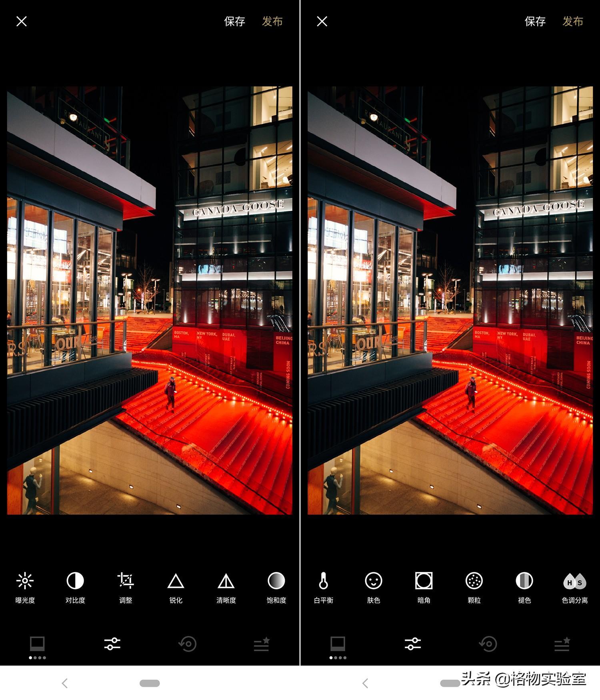
Task: Open the 褪色 fade tool
Action: pos(524,587)
